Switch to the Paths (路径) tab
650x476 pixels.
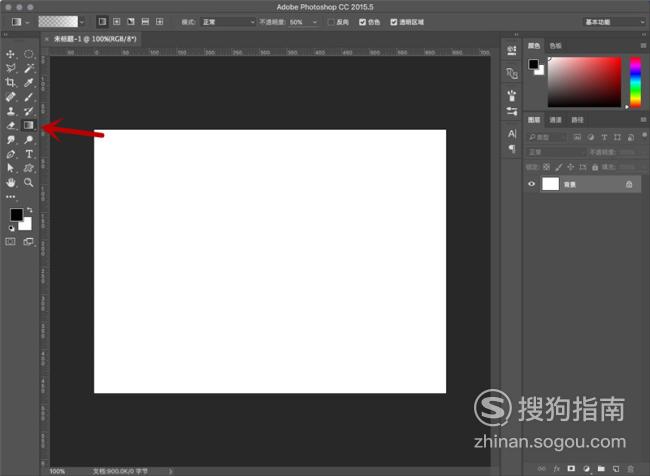coord(577,120)
